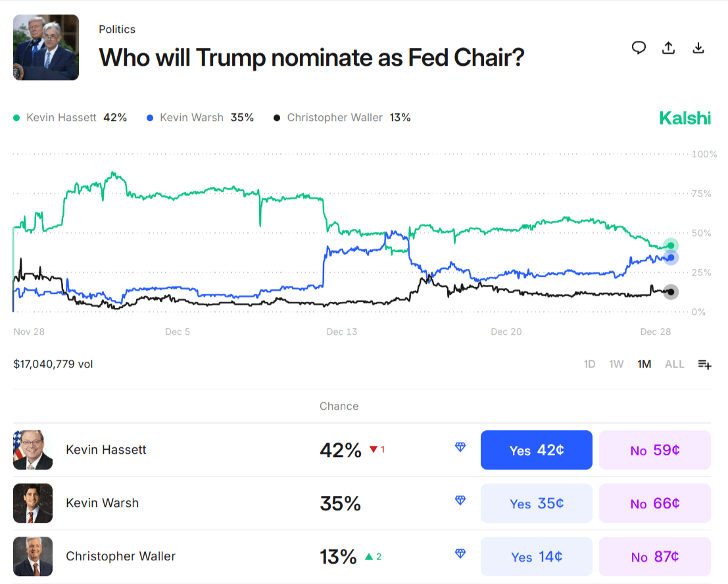The width and height of the screenshot is (728, 584).
Task: Click diamond icon in Kevin Warsh row
Action: tap(460, 500)
